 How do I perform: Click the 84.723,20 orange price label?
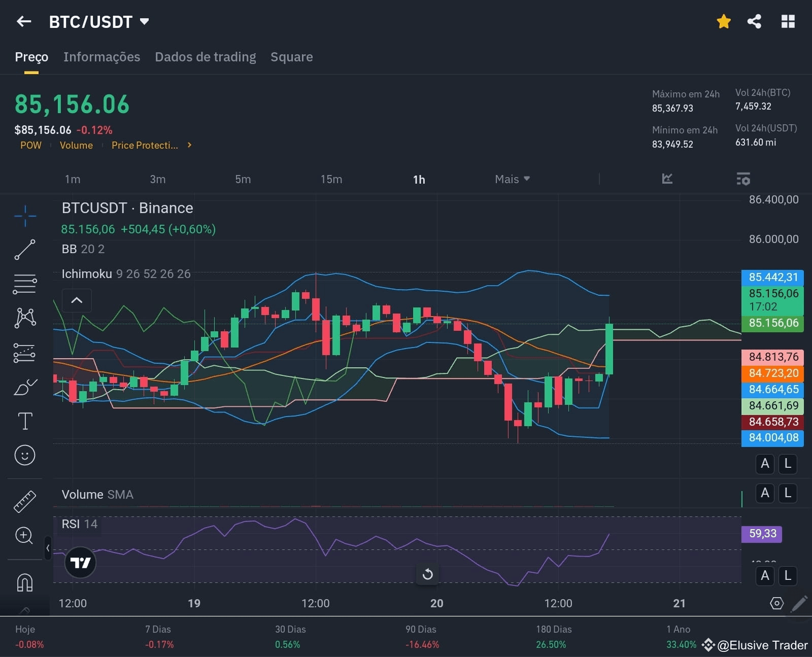772,373
